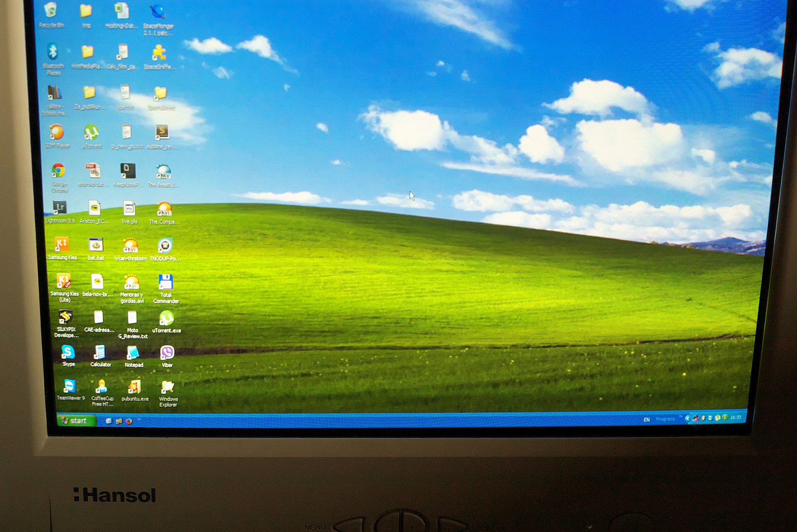Open The.Compa... AVI video file
The height and width of the screenshot is (532, 797).
pyautogui.click(x=164, y=213)
